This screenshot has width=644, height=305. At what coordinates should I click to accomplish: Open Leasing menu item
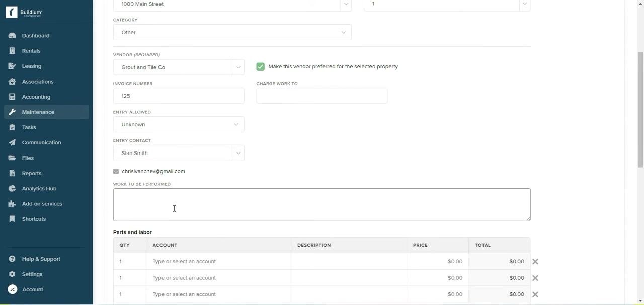coord(32,66)
